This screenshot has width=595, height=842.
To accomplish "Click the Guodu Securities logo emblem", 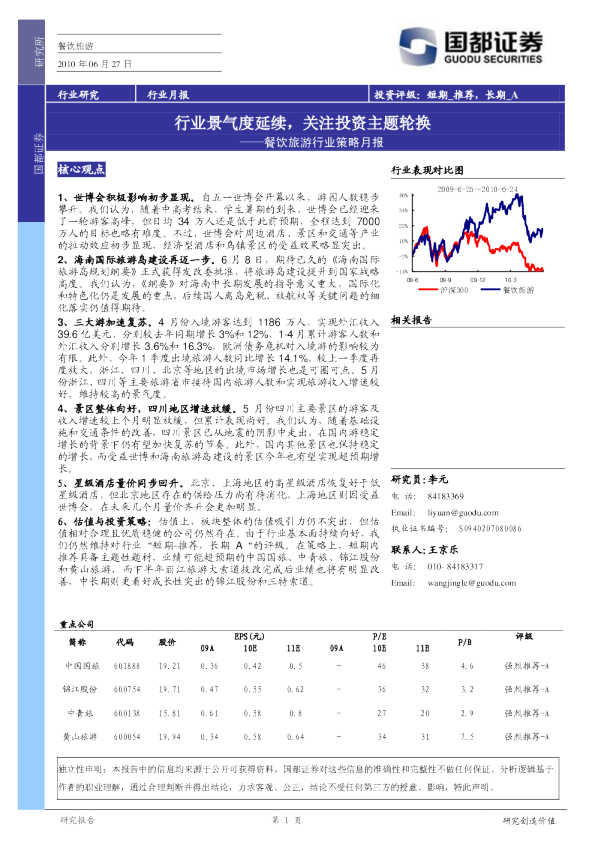I will tap(418, 47).
